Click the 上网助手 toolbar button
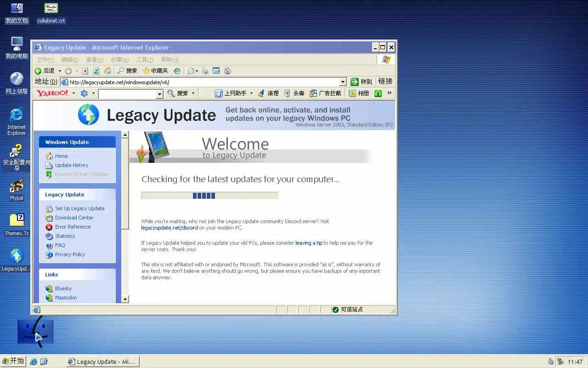The image size is (588, 368). tap(231, 93)
